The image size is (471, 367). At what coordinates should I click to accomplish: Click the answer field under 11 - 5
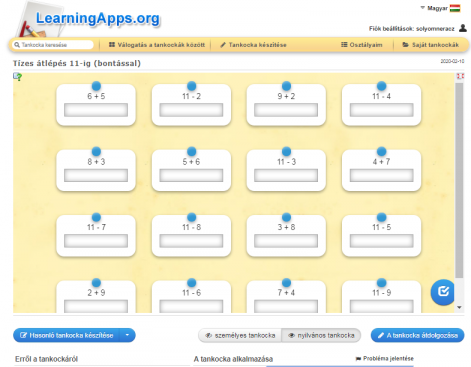(381, 241)
